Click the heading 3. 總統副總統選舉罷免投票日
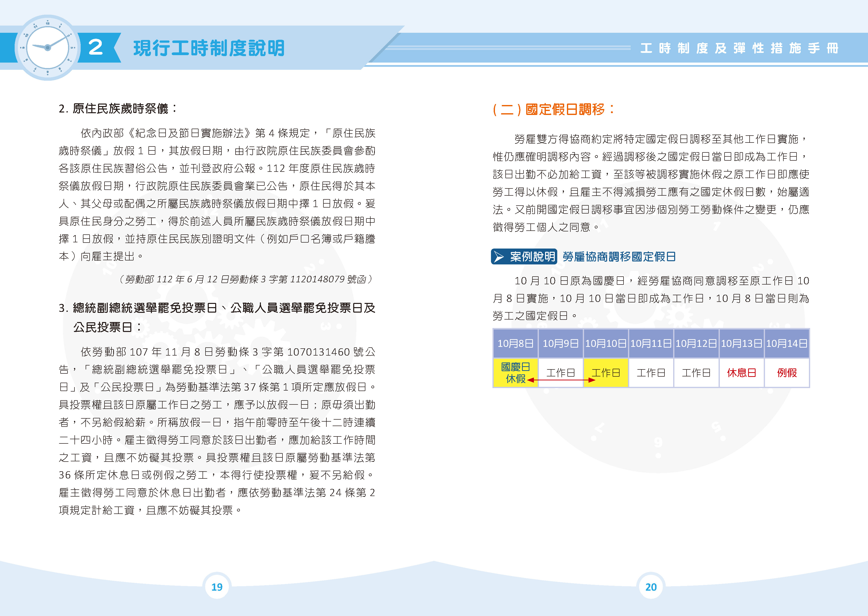Screen dimensions: 868x616 click(x=217, y=308)
